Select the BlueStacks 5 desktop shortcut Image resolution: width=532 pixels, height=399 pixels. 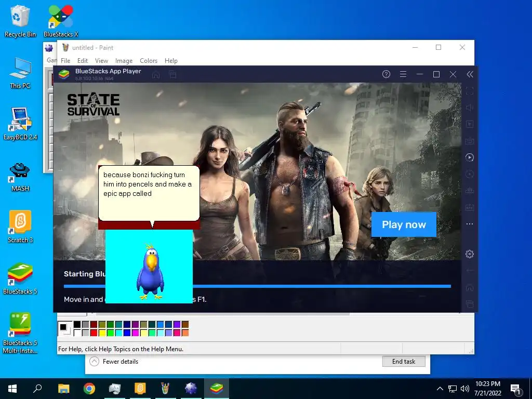pyautogui.click(x=20, y=278)
